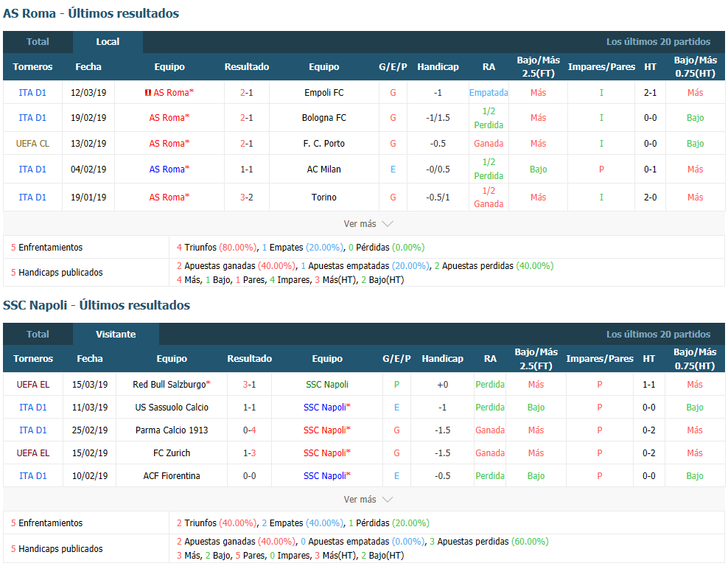Image resolution: width=728 pixels, height=566 pixels.
Task: Click Los últimos 20 partidos in Napoli header
Action: pos(658,335)
